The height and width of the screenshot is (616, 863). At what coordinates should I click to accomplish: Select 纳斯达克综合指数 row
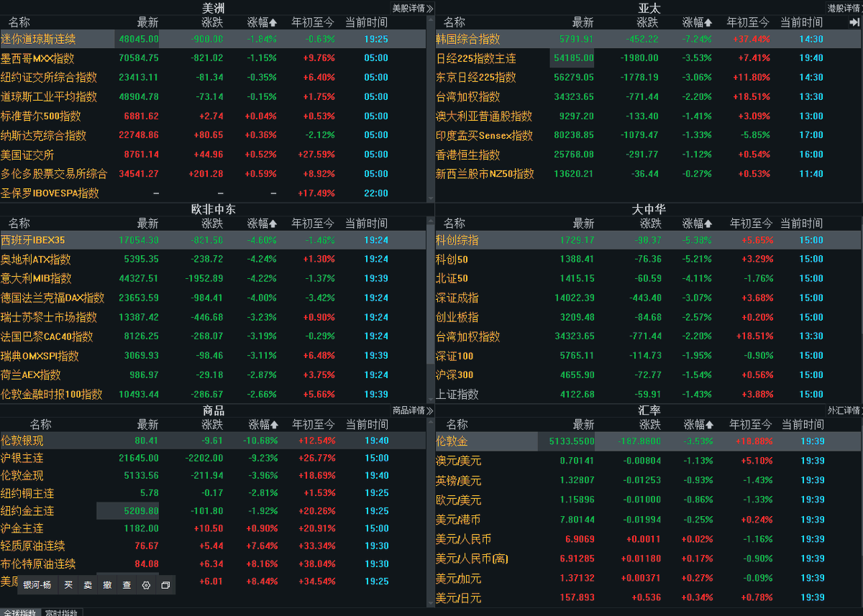point(213,135)
